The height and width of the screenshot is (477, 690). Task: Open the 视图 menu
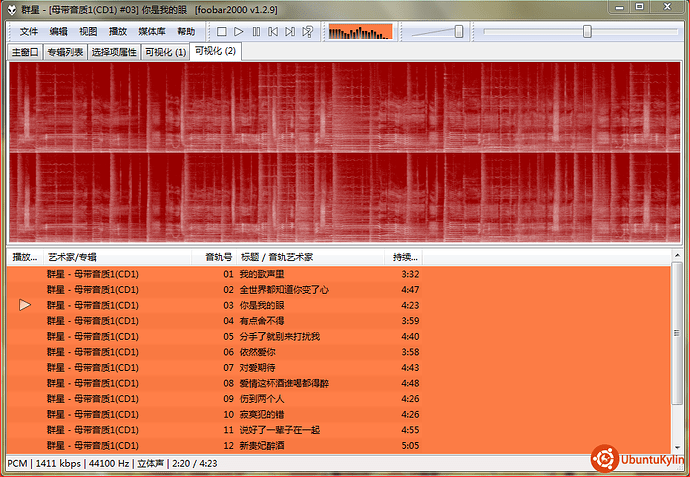tap(88, 32)
